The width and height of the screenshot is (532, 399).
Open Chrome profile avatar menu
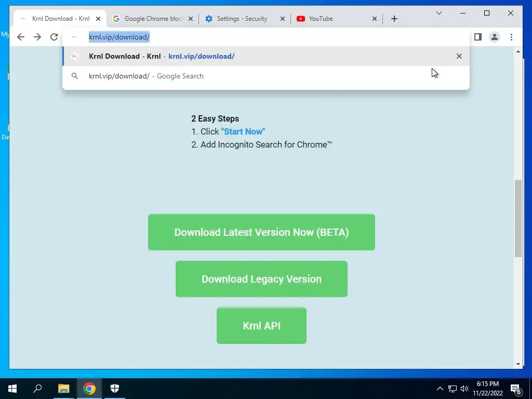[495, 37]
